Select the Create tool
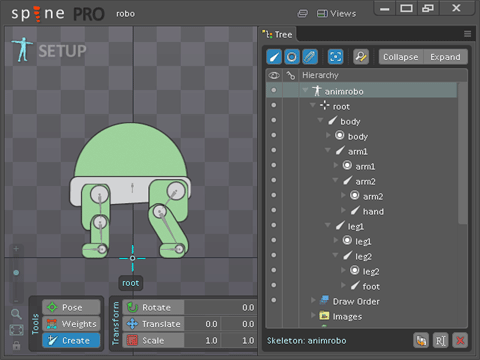 (71, 340)
